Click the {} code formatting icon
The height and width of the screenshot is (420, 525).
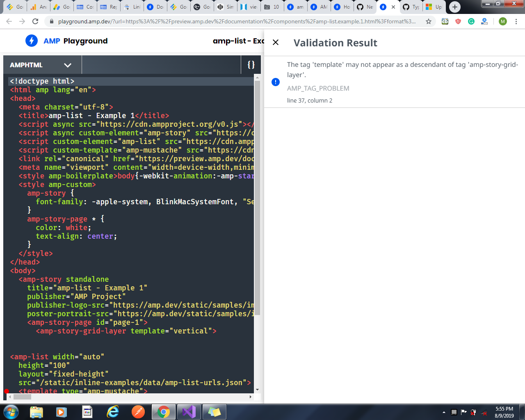point(251,65)
